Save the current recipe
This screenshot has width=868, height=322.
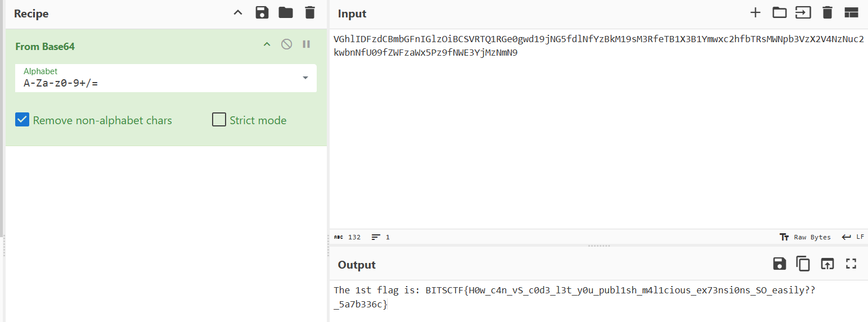point(262,12)
